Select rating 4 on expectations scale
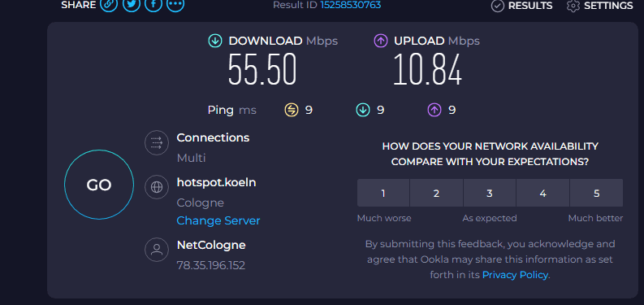 (543, 193)
